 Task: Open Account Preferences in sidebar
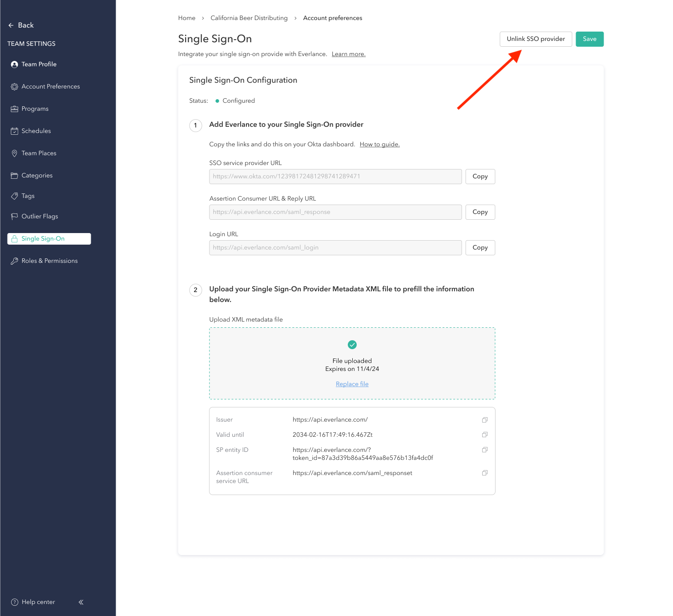click(50, 87)
